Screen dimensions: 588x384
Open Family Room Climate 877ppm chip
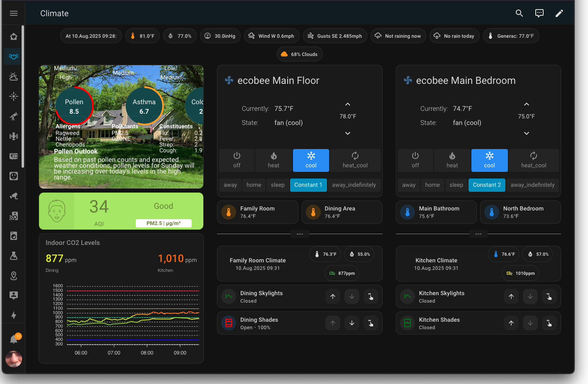[x=342, y=273]
